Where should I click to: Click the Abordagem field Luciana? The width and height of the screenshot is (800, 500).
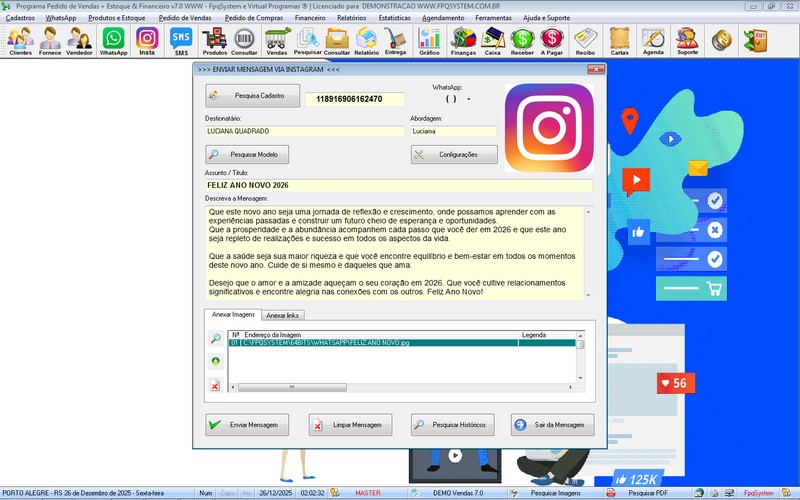click(454, 131)
